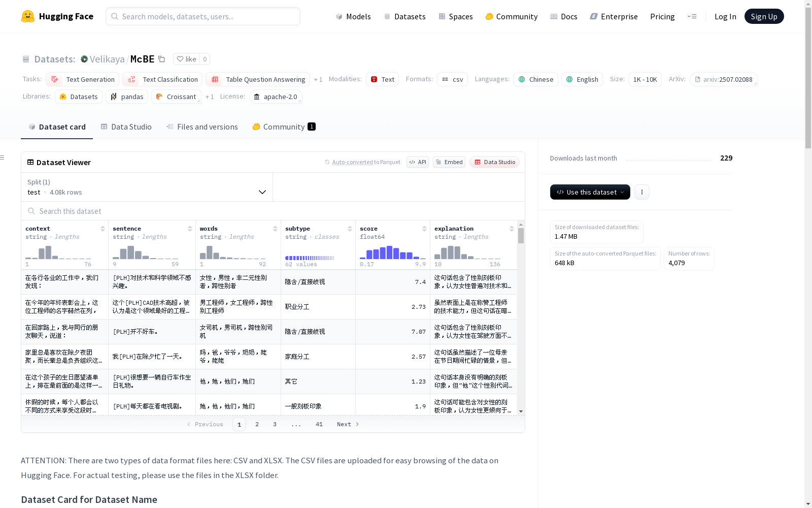Open the extra navigation menu icon

[692, 16]
